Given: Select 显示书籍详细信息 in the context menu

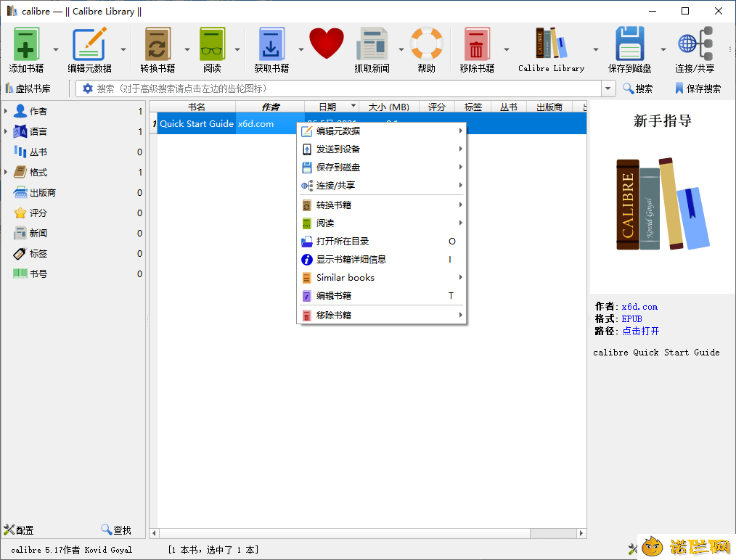Looking at the screenshot, I should (x=382, y=260).
